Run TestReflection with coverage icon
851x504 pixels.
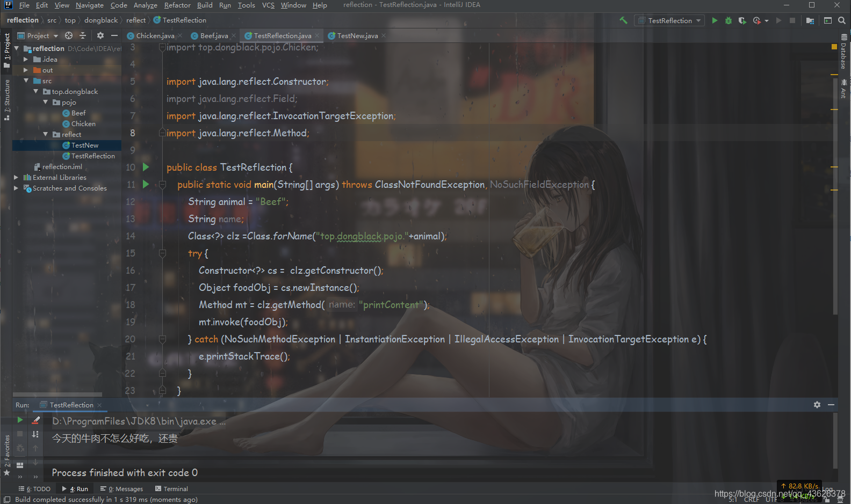(x=742, y=20)
